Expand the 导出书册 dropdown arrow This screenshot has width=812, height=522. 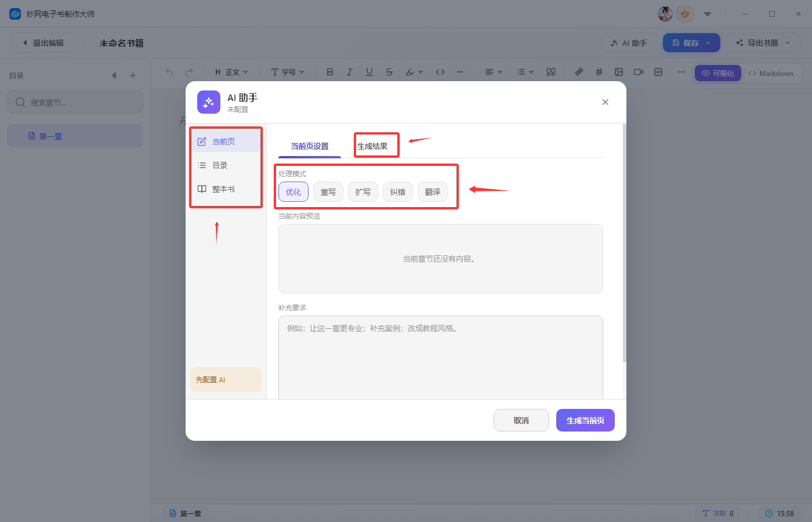[x=788, y=43]
